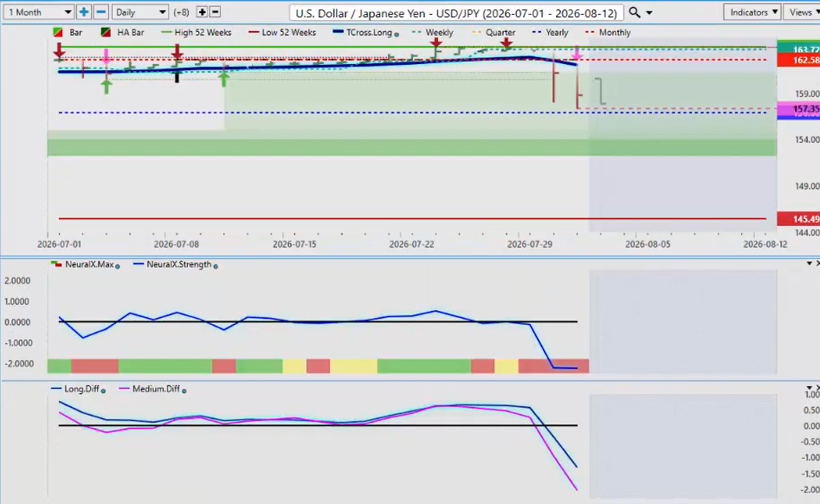The height and width of the screenshot is (504, 820).
Task: Open the Views menu
Action: [x=803, y=12]
